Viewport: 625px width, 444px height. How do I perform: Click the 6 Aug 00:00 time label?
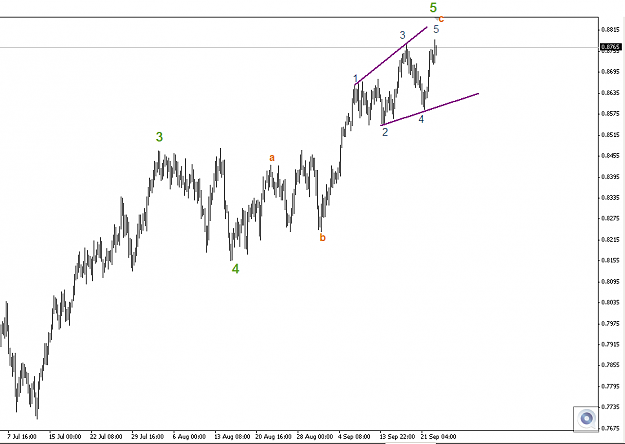pos(189,436)
